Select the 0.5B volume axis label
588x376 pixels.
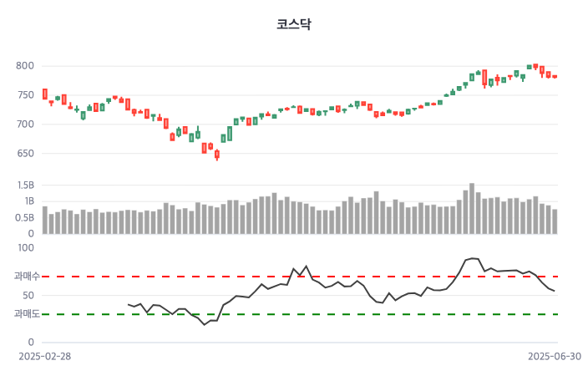[x=24, y=217]
